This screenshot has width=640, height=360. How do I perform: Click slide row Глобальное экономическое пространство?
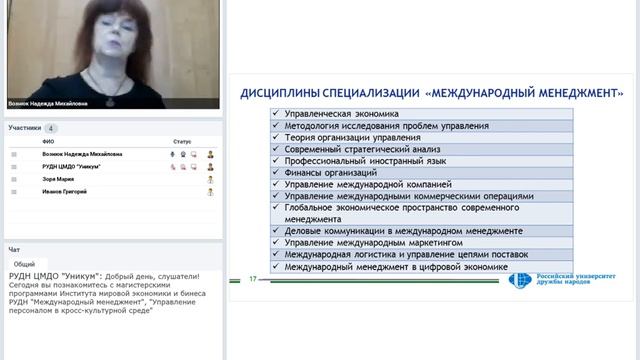[x=422, y=213]
